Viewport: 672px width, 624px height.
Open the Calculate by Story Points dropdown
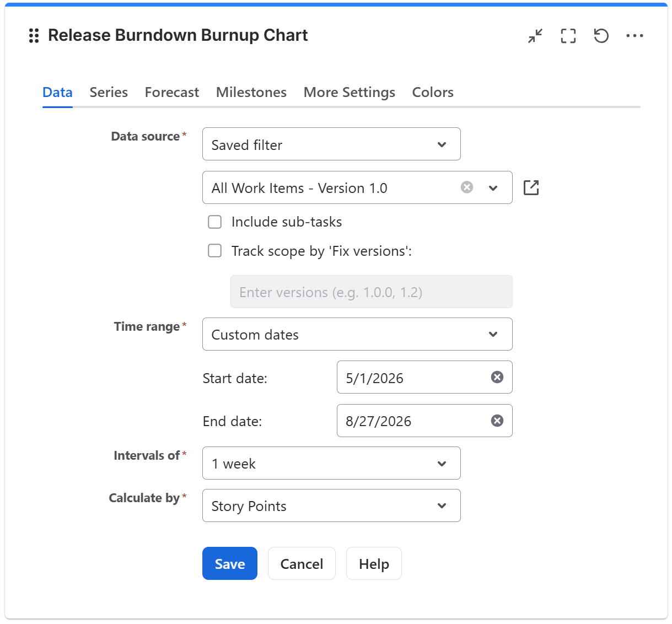click(x=331, y=505)
